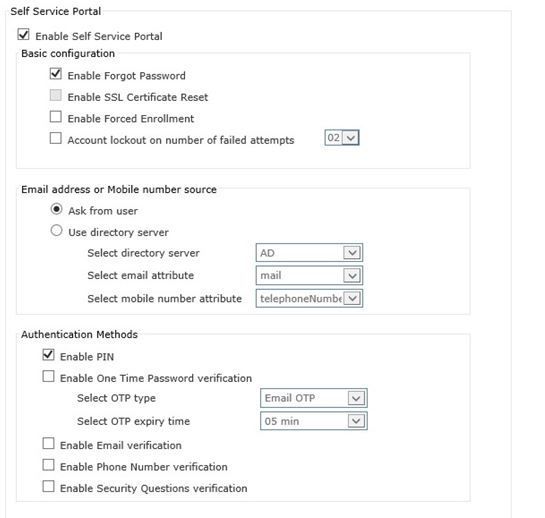Viewport: 545px width, 518px height.
Task: Click the Use directory server label
Action: pos(118,232)
